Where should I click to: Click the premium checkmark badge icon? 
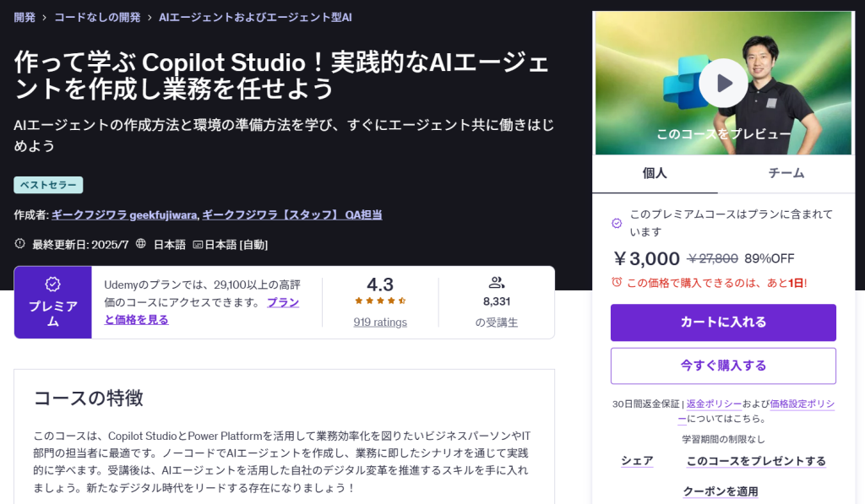pyautogui.click(x=52, y=285)
